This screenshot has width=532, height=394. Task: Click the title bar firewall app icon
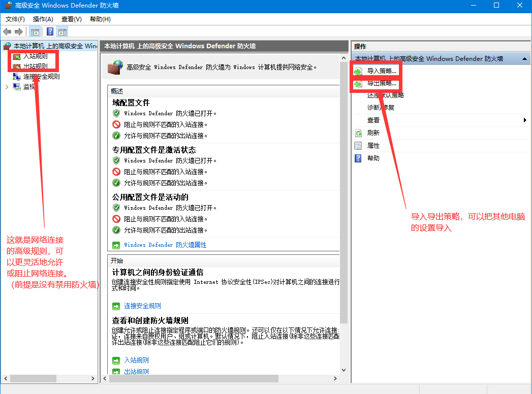coord(8,6)
